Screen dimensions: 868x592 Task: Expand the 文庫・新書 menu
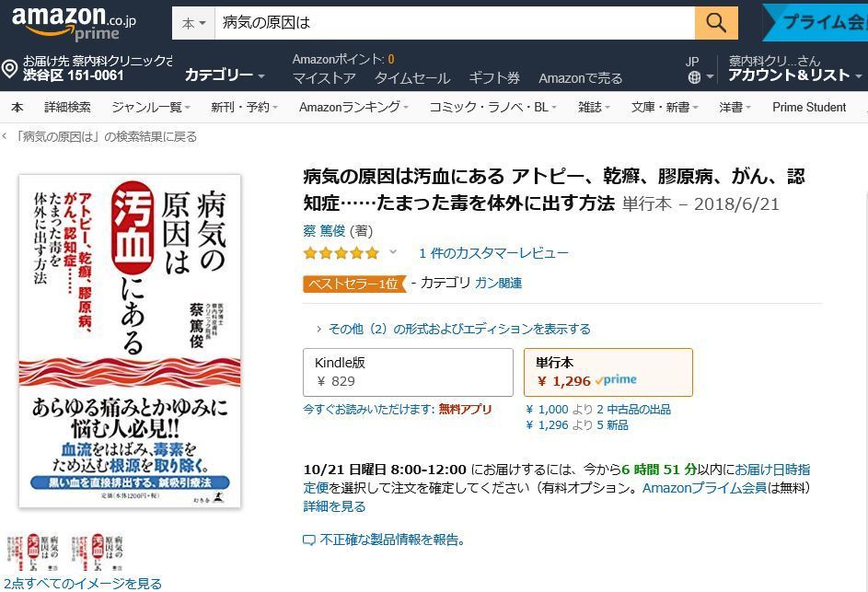[665, 107]
